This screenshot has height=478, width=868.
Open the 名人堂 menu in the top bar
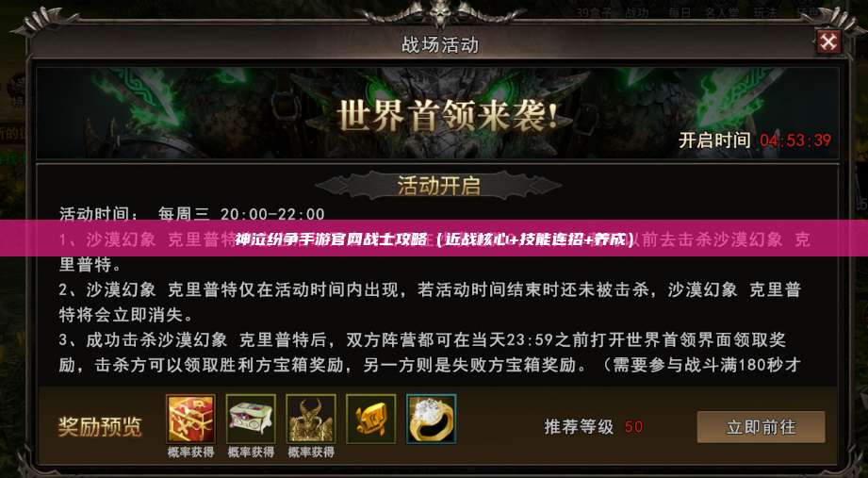pos(723,12)
